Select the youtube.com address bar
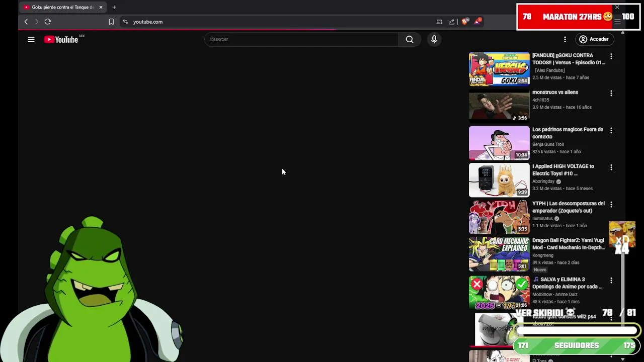644x362 pixels. click(148, 22)
